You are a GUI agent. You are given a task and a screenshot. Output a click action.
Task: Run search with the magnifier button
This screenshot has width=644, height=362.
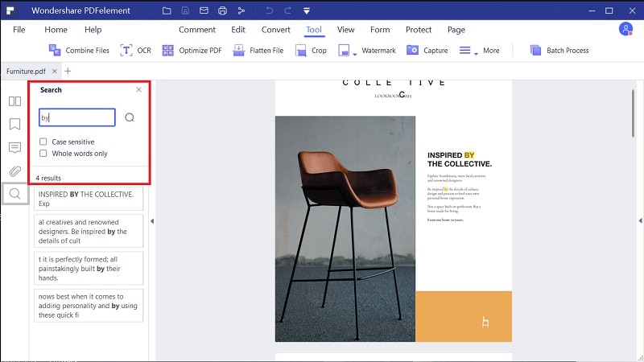(x=130, y=117)
